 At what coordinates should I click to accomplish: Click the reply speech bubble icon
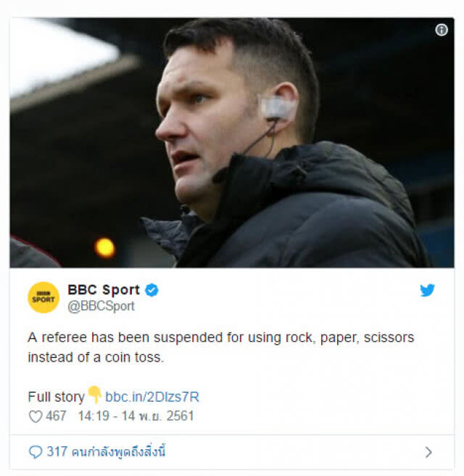36,452
